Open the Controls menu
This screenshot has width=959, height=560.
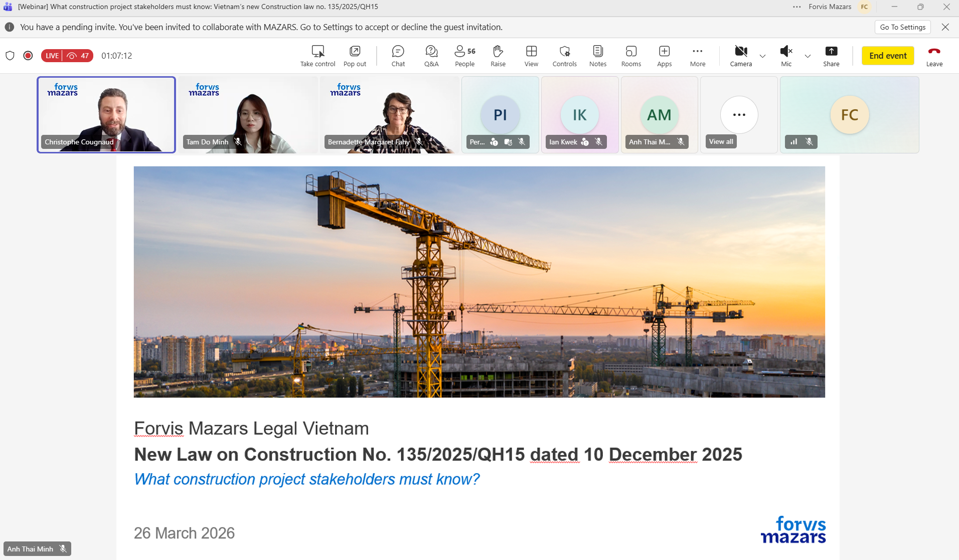pos(564,55)
